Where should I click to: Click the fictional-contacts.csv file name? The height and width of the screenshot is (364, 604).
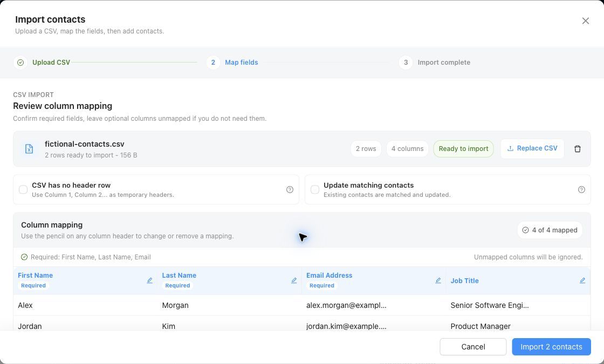tap(84, 144)
